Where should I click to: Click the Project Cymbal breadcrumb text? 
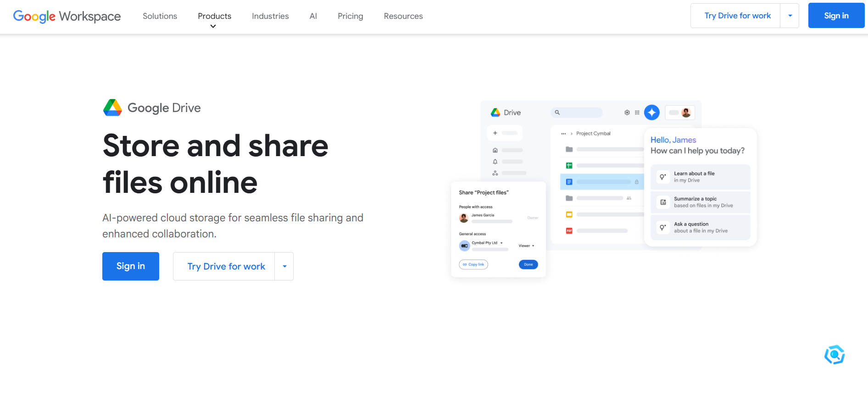[x=593, y=134]
